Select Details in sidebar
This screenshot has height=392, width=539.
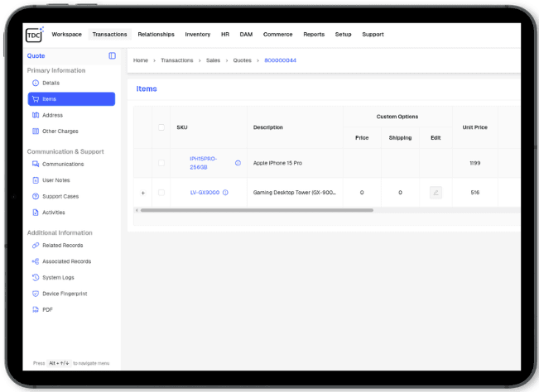coord(71,83)
